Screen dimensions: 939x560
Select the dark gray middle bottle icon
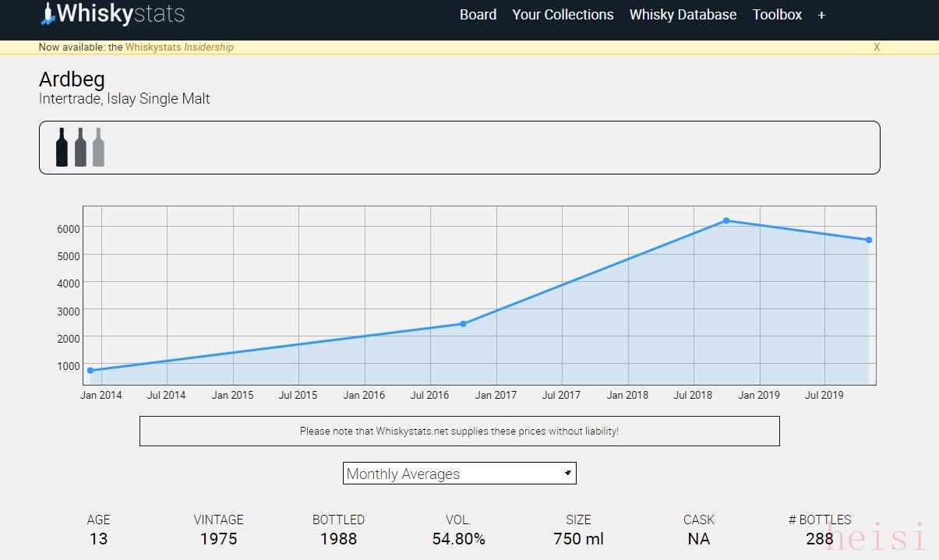pyautogui.click(x=80, y=147)
